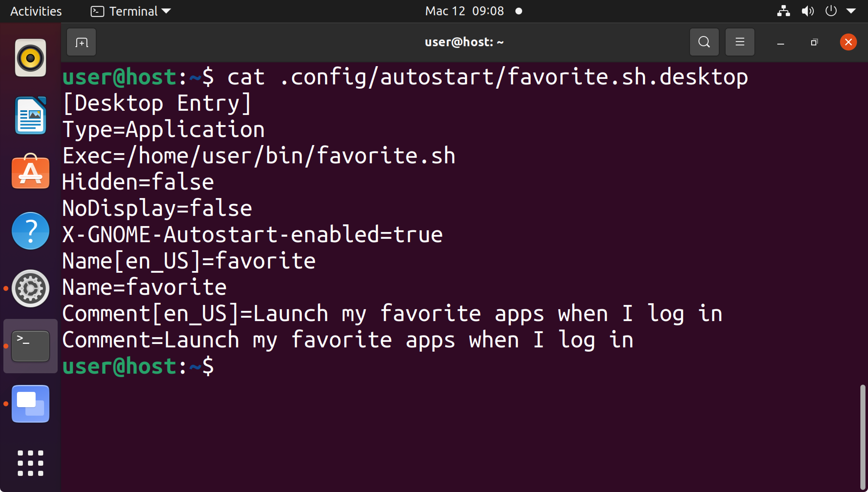Viewport: 868px width, 492px height.
Task: Click the terminal vertical scrollbar
Action: [x=863, y=436]
